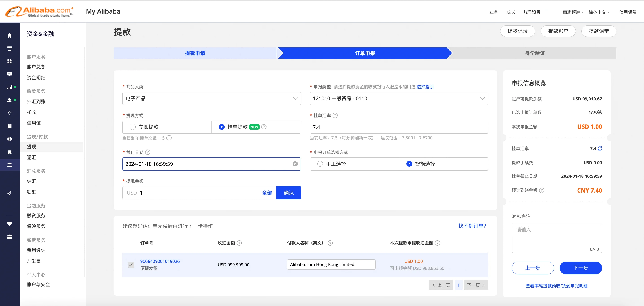Click the 找不到订单? link

pyautogui.click(x=472, y=226)
